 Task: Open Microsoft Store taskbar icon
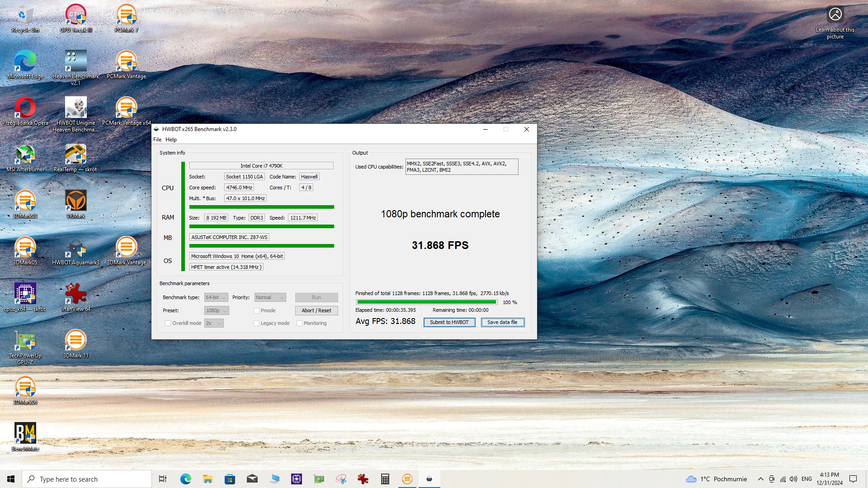point(230,479)
